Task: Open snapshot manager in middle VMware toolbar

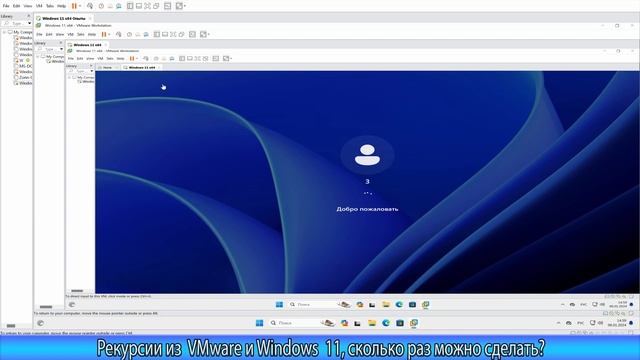Action: [146, 35]
